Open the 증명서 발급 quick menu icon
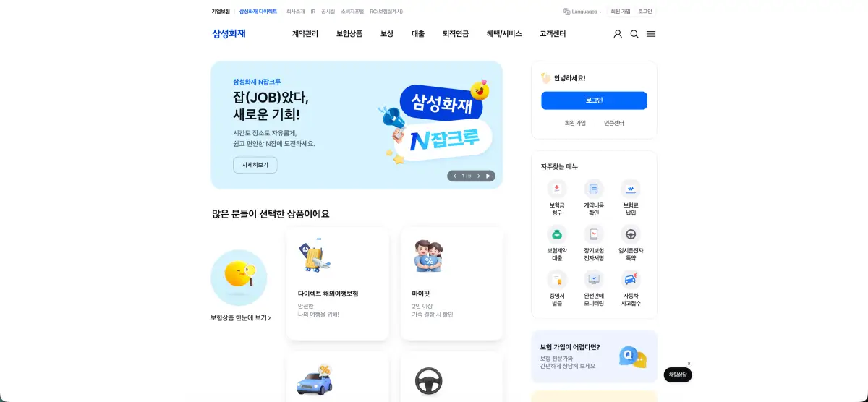The height and width of the screenshot is (402, 868). coord(557,279)
